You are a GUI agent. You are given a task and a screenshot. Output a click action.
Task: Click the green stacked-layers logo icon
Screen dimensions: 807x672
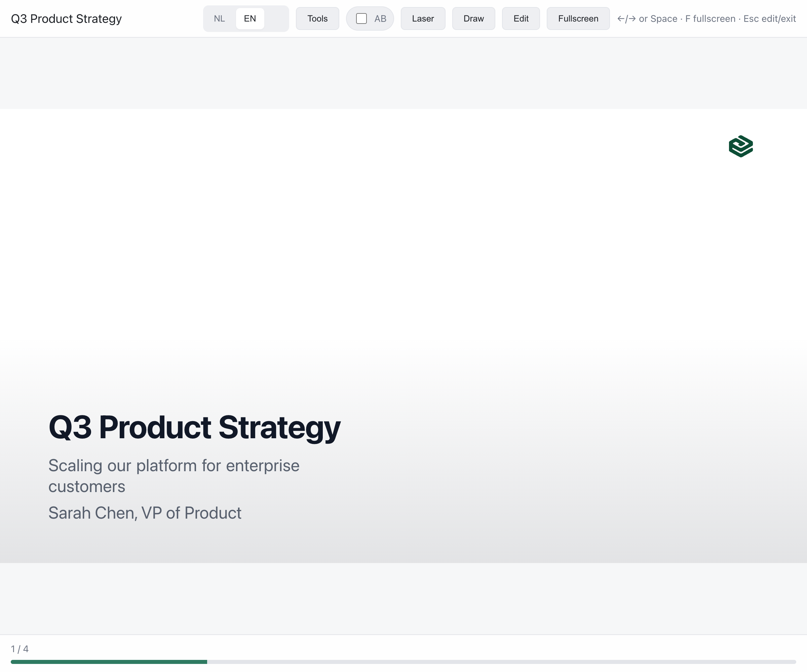pyautogui.click(x=740, y=146)
